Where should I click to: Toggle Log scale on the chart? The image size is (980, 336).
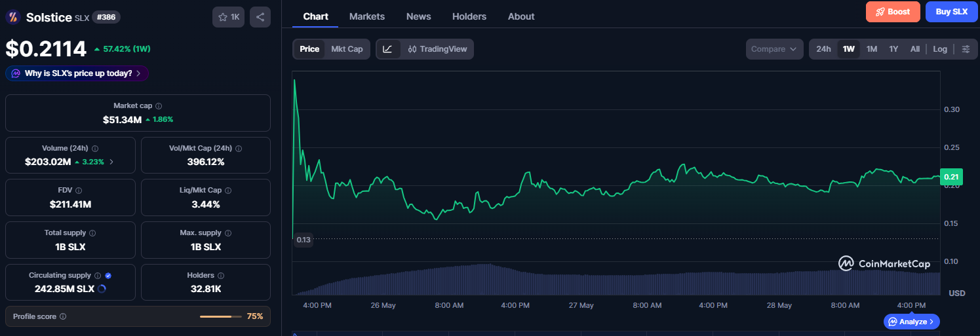940,49
